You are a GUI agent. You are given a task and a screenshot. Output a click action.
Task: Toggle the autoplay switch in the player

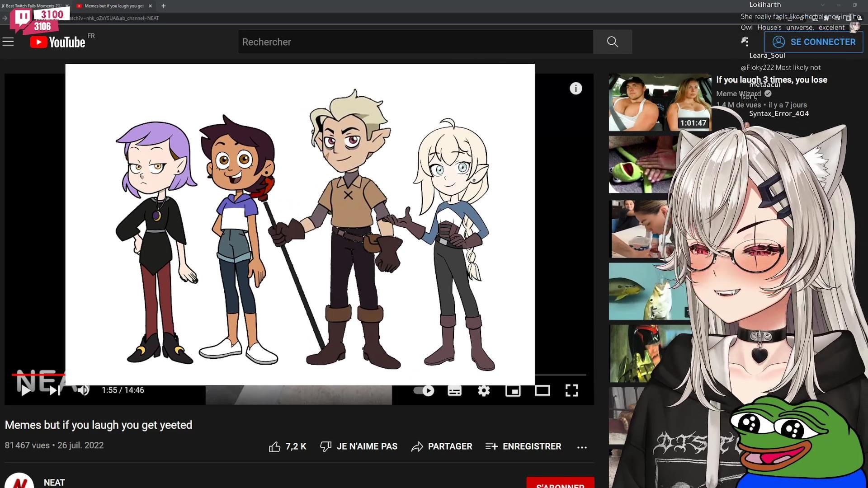point(424,390)
